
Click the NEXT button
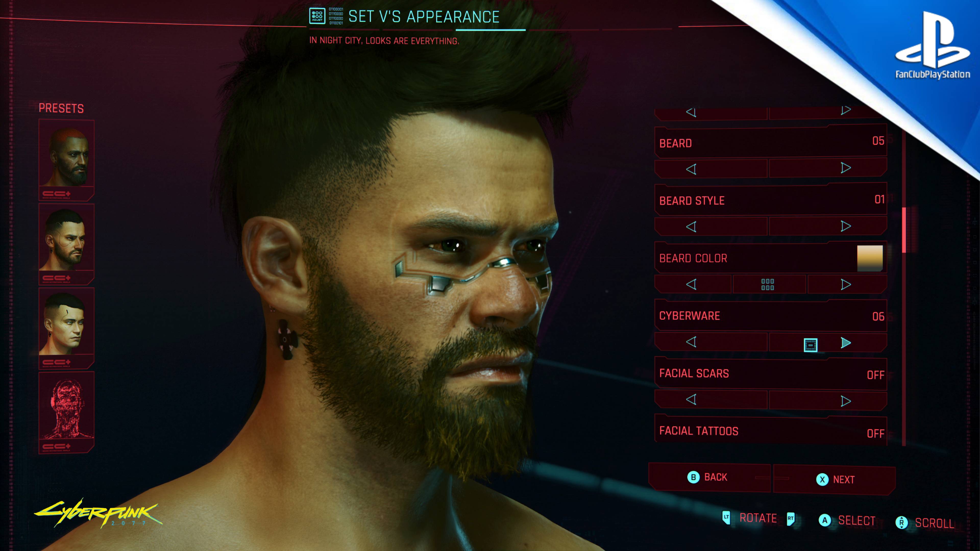(x=834, y=480)
